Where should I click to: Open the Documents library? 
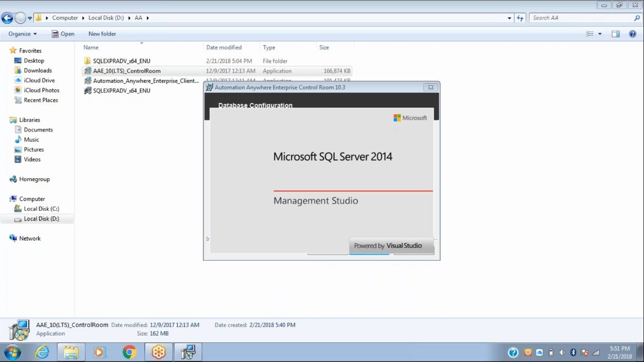click(x=38, y=130)
